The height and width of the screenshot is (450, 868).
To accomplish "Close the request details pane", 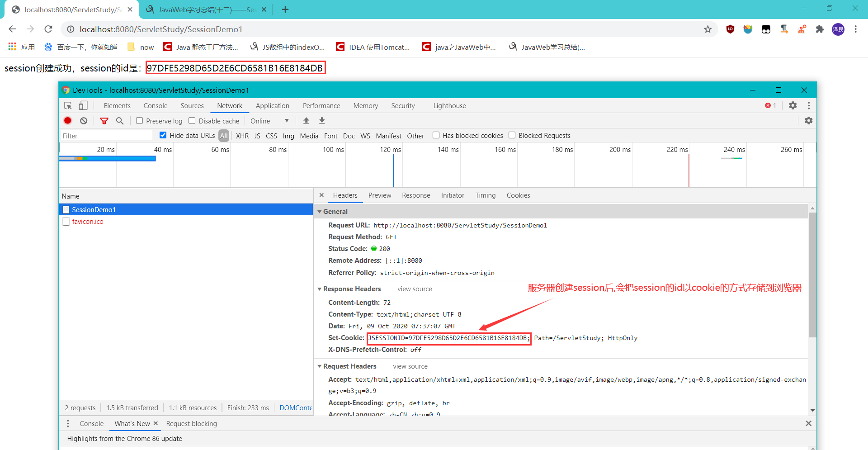I will pyautogui.click(x=321, y=195).
